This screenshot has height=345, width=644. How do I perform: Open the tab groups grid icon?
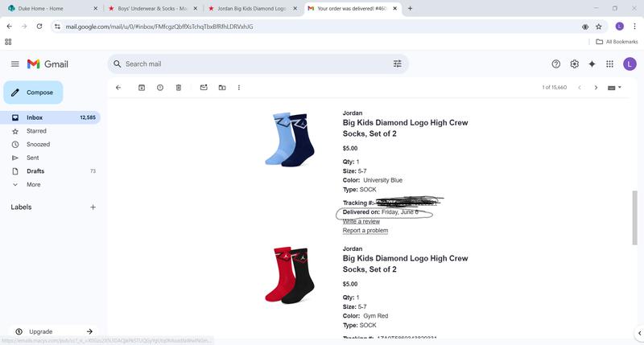click(x=8, y=42)
